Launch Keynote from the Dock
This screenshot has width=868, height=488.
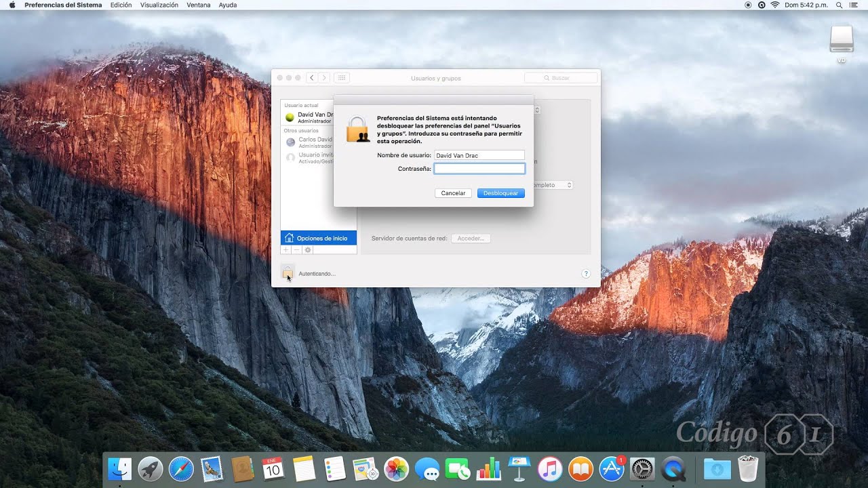click(519, 468)
